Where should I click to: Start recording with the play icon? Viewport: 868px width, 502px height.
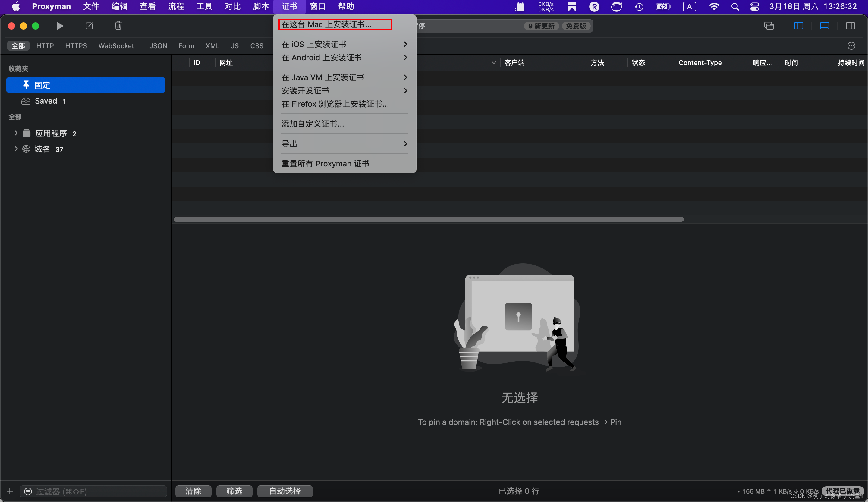click(x=60, y=26)
